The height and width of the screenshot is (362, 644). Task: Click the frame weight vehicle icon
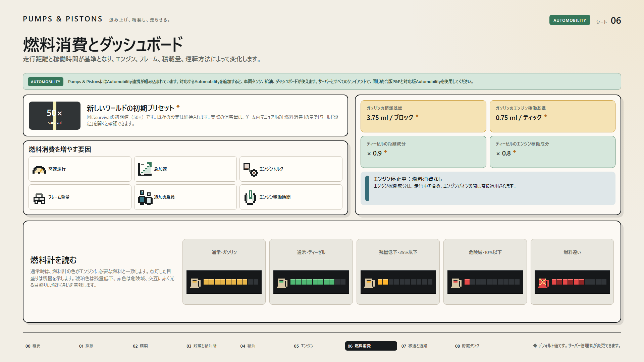[x=39, y=198]
